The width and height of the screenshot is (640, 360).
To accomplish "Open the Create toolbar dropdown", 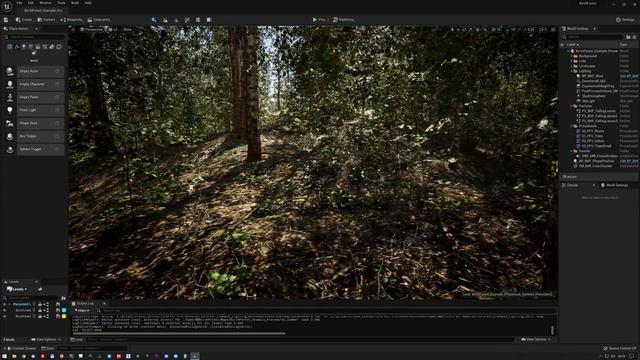I will coord(24,20).
